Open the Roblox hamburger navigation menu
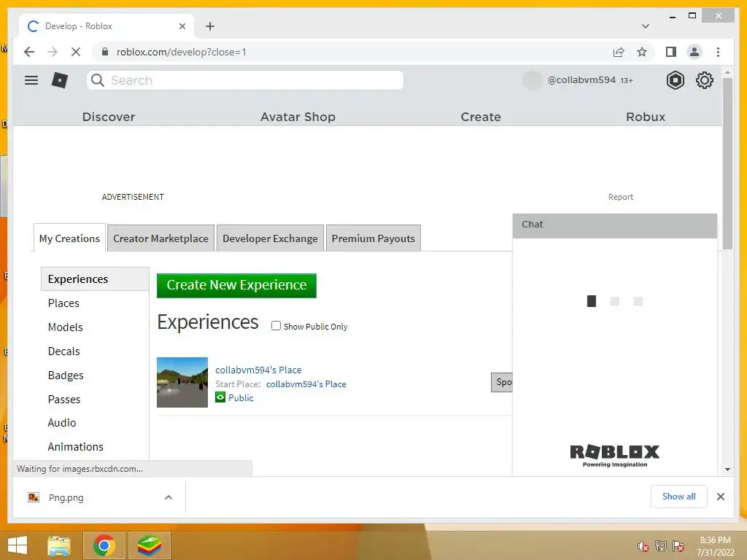Image resolution: width=747 pixels, height=560 pixels. [31, 80]
